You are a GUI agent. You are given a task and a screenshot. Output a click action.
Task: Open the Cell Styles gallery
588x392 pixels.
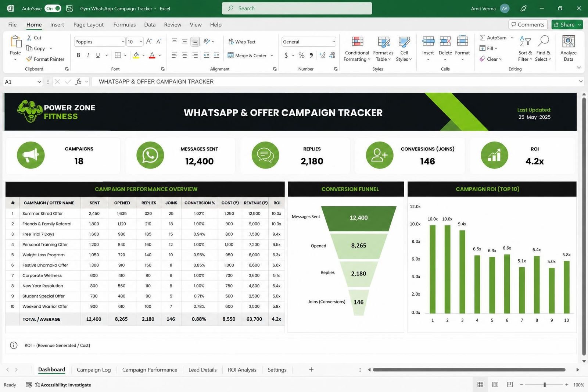[x=404, y=49]
